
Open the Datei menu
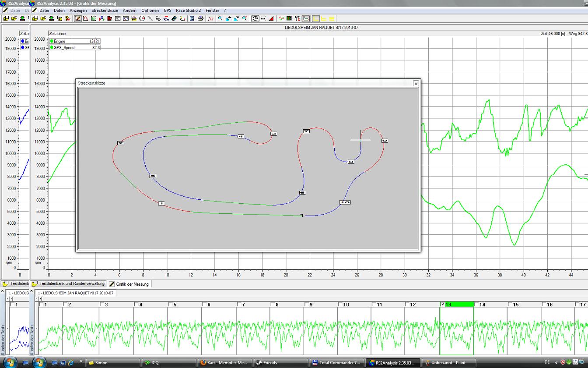(x=44, y=10)
